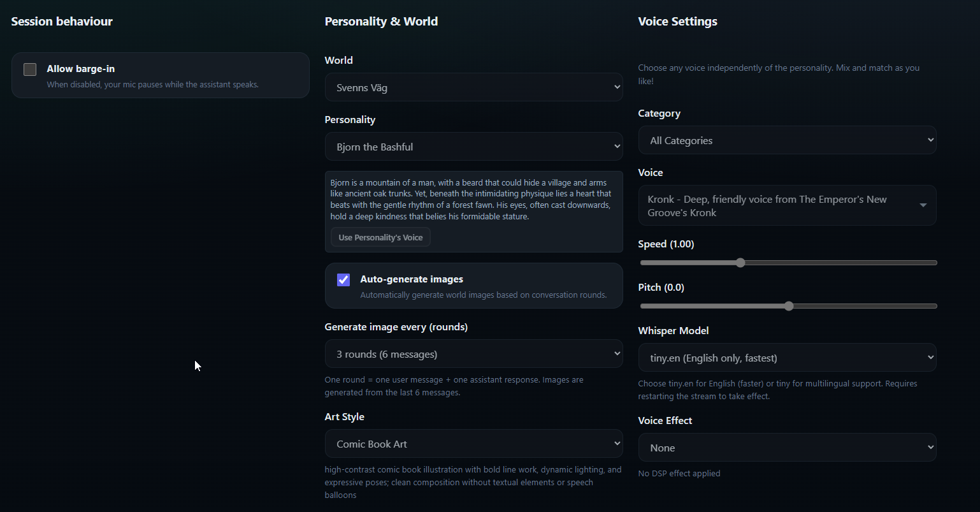
Task: Select a different Art Style
Action: tap(473, 443)
